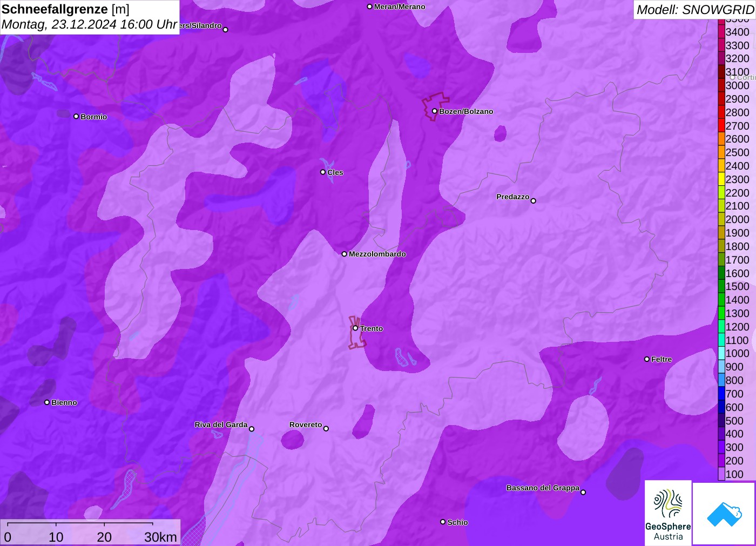Click the date 'Montag, 23.12.2024 16:00 Uhr'
The width and height of the screenshot is (756, 546).
(x=90, y=25)
